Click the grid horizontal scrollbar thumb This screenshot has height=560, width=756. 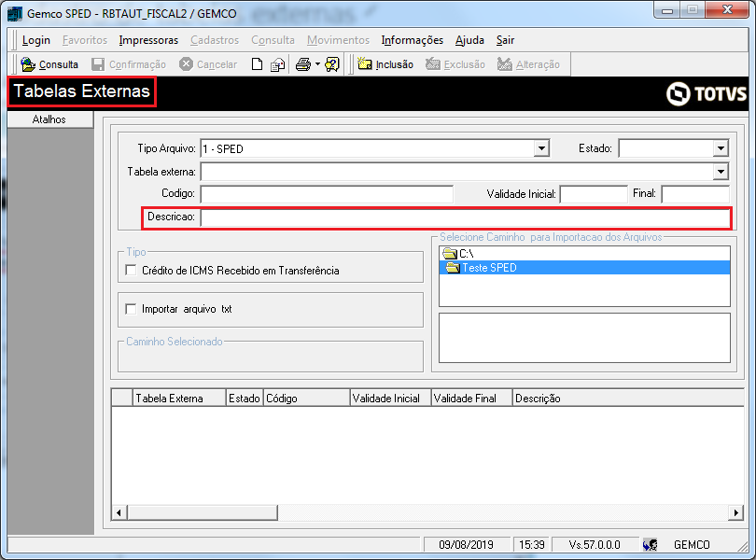203,512
